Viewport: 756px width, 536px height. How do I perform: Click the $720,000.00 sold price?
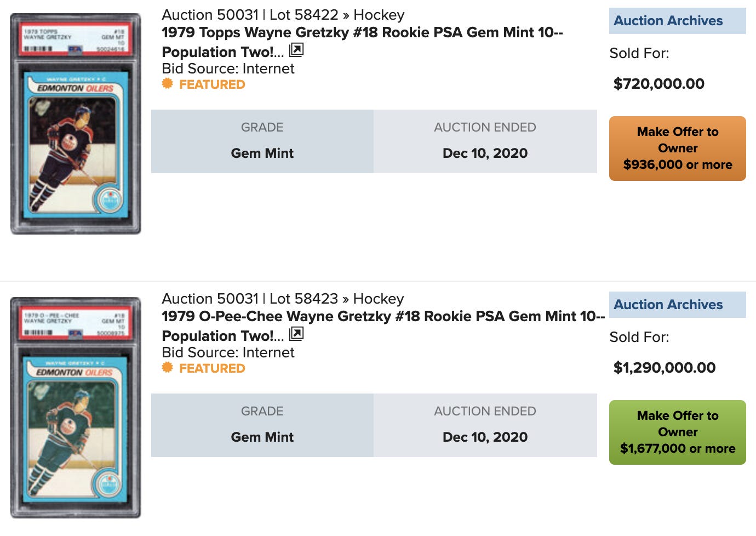659,84
